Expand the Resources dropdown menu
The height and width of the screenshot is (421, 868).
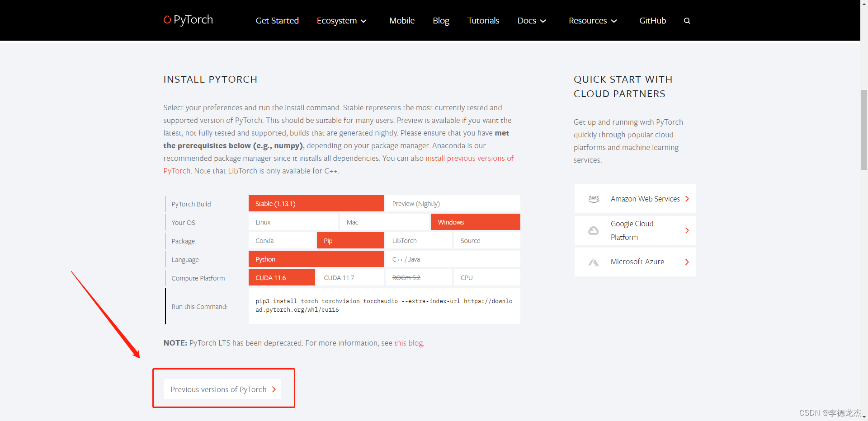tap(593, 21)
